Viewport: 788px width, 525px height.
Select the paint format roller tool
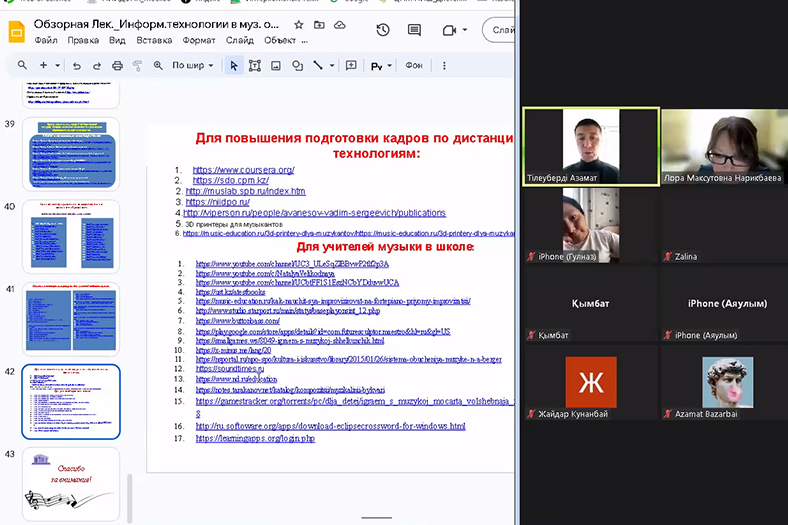pyautogui.click(x=137, y=65)
